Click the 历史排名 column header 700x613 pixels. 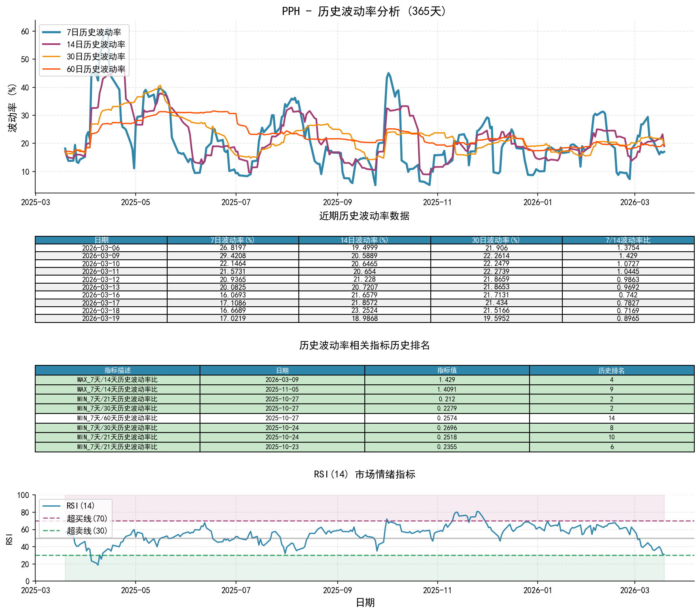(x=611, y=371)
